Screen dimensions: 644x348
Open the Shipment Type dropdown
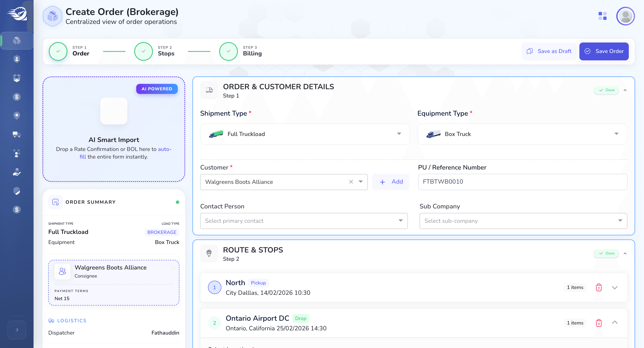tap(305, 134)
